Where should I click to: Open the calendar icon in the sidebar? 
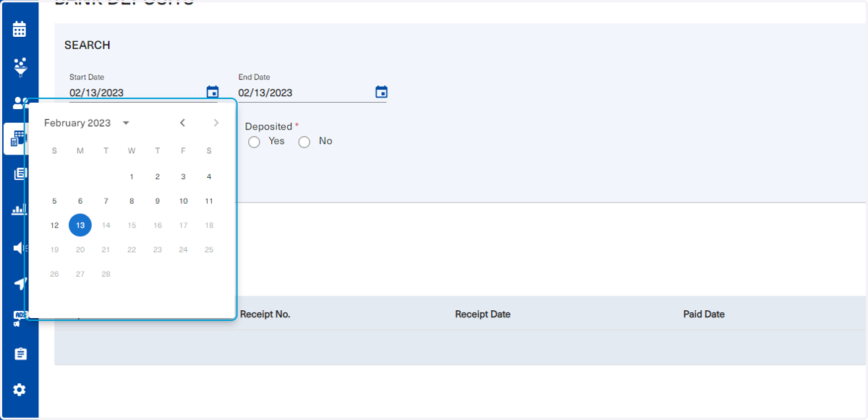20,30
